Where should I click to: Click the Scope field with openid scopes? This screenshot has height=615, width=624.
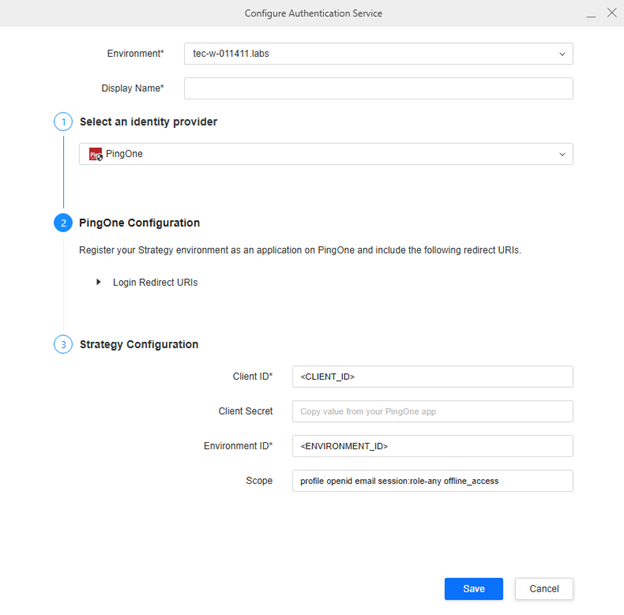pyautogui.click(x=432, y=481)
